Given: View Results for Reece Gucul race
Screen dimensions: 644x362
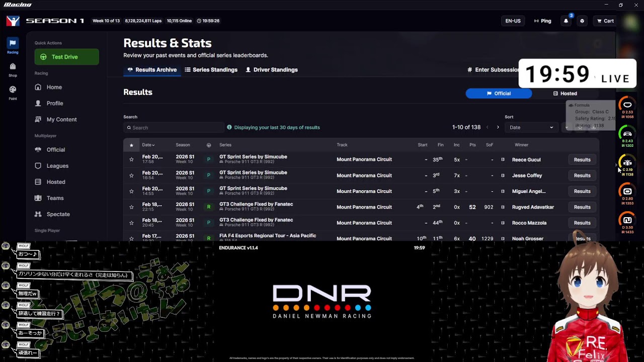Looking at the screenshot, I should (x=582, y=159).
